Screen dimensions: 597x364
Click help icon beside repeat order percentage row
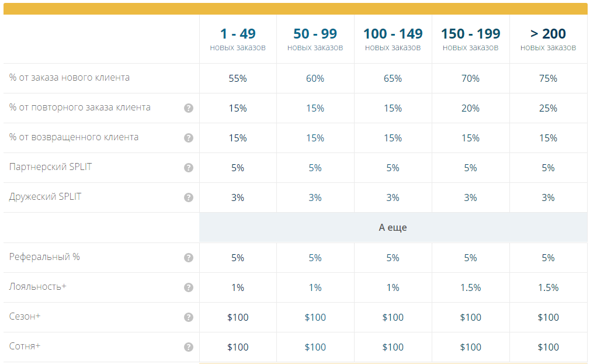(x=189, y=108)
